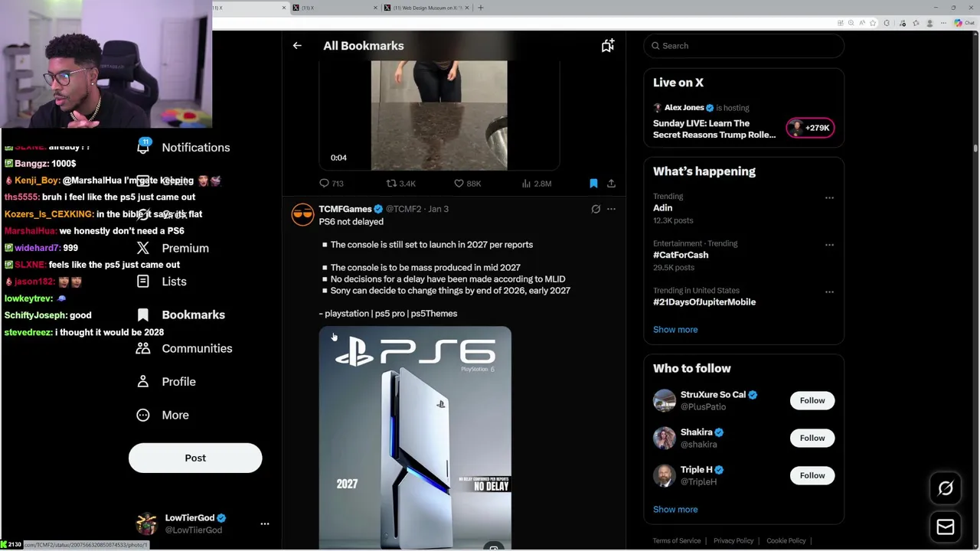Switch to Web Design Museum on X tab
This screenshot has height=551, width=980.
click(x=425, y=8)
